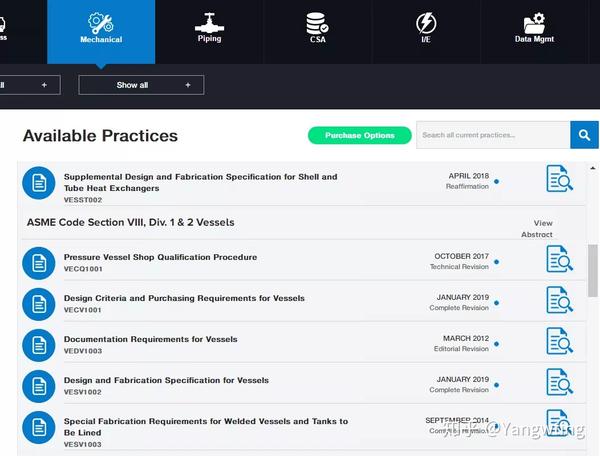
Task: Open Special Fabrication Requirements for Welded Vessels
Action: (x=206, y=422)
